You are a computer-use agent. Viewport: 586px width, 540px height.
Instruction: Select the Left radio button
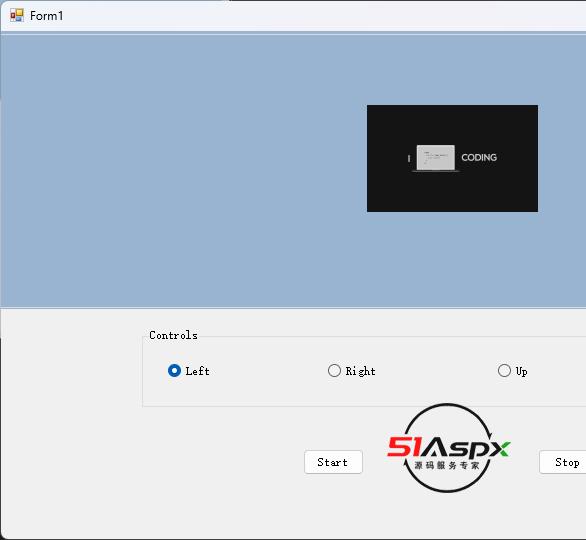174,371
